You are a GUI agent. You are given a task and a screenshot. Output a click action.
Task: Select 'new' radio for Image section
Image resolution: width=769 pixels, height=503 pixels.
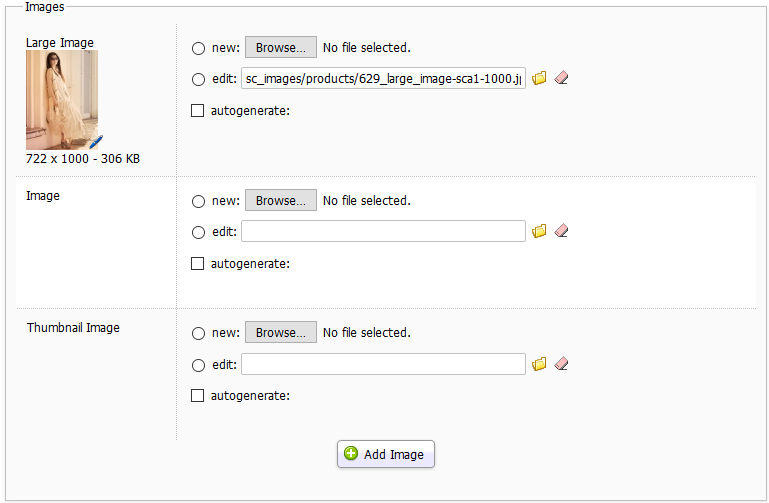198,201
